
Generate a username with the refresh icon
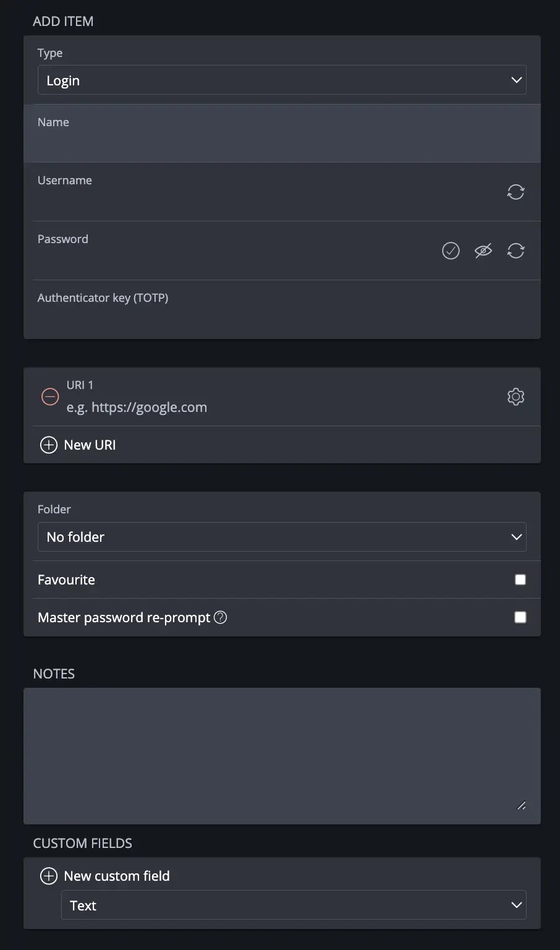[515, 192]
